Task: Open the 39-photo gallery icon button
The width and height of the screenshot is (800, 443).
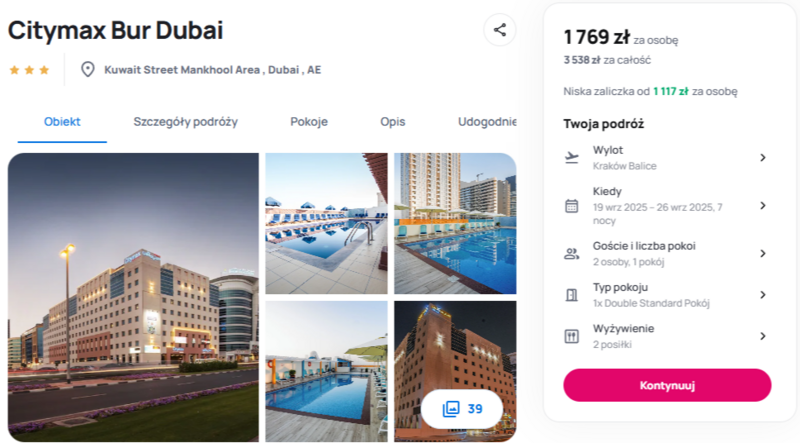Action: click(462, 409)
